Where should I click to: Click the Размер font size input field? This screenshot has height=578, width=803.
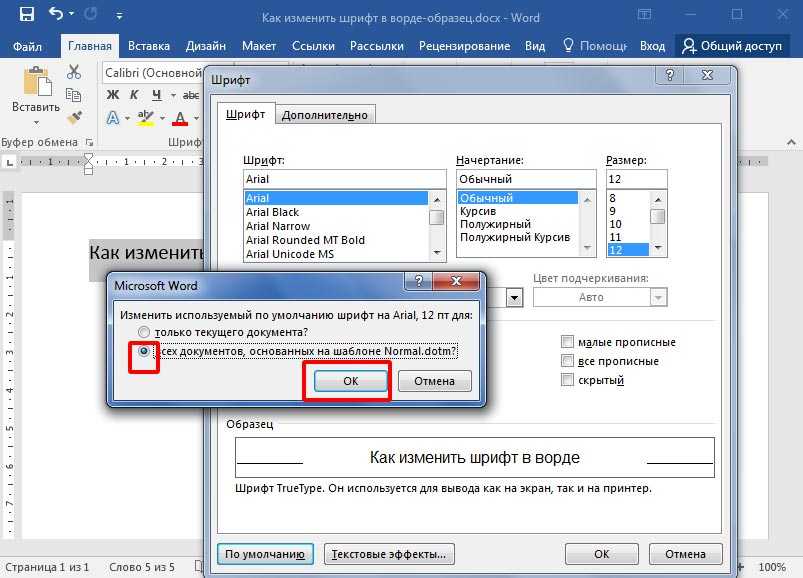coord(636,179)
